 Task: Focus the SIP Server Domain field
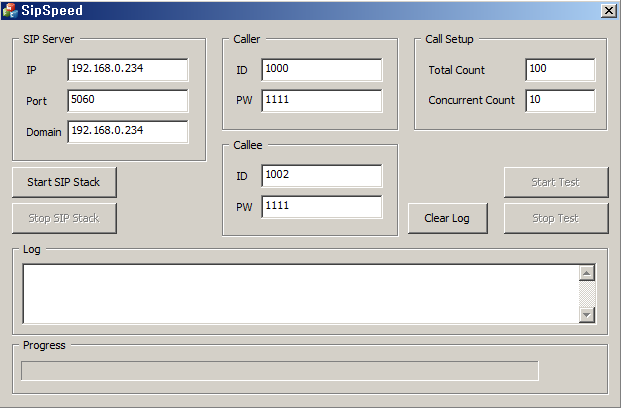coord(128,132)
